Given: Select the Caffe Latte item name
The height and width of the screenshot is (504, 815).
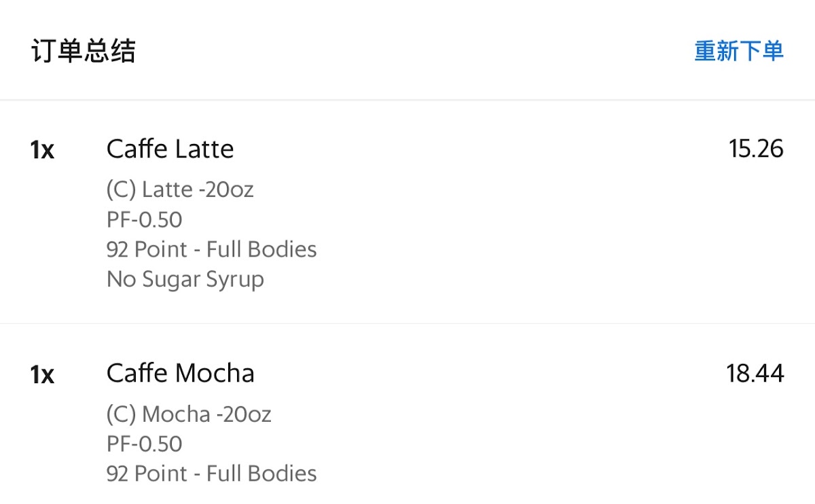Looking at the screenshot, I should pos(170,149).
